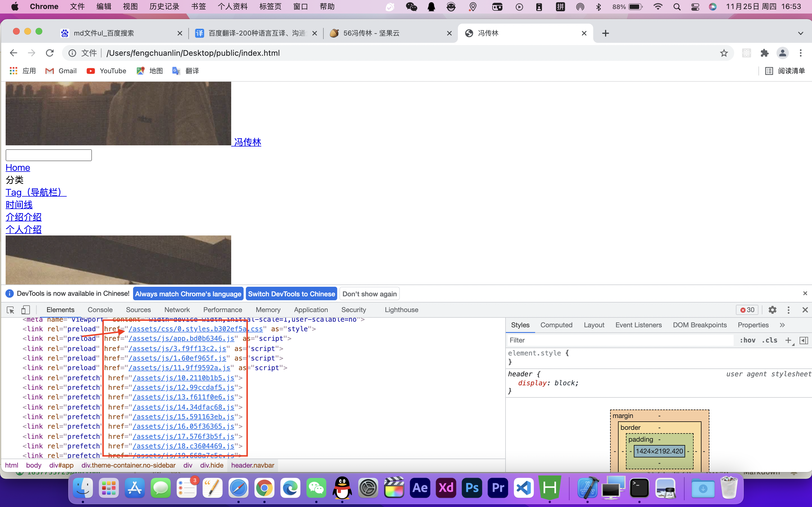Click the inspect element picker icon

(10, 310)
